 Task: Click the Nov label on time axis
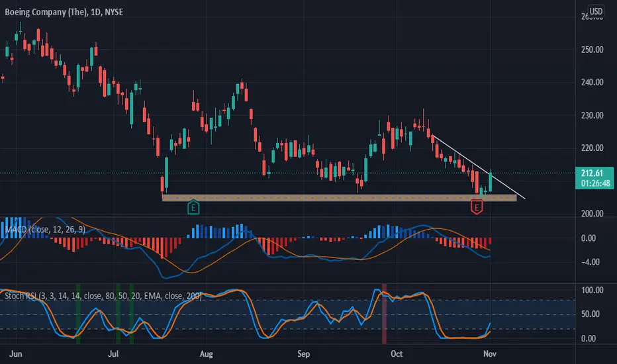click(x=490, y=354)
